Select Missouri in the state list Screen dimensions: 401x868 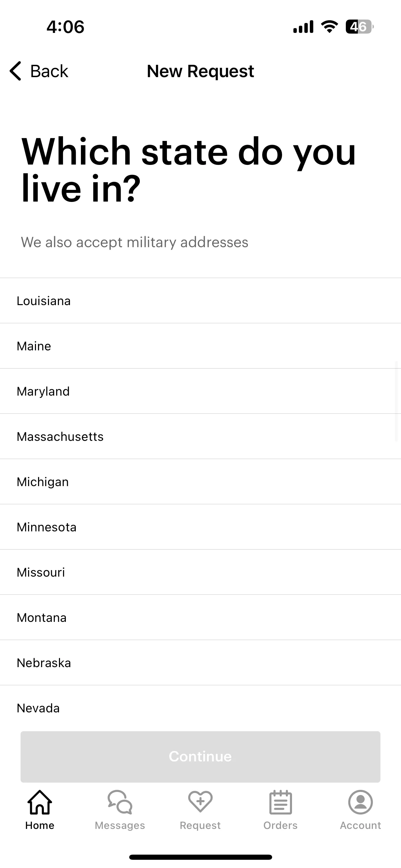200,572
